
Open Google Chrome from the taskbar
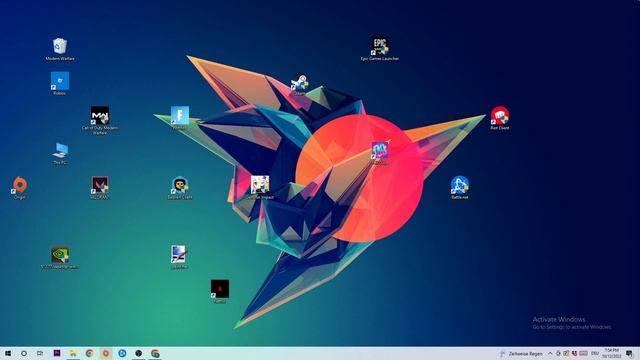89,353
